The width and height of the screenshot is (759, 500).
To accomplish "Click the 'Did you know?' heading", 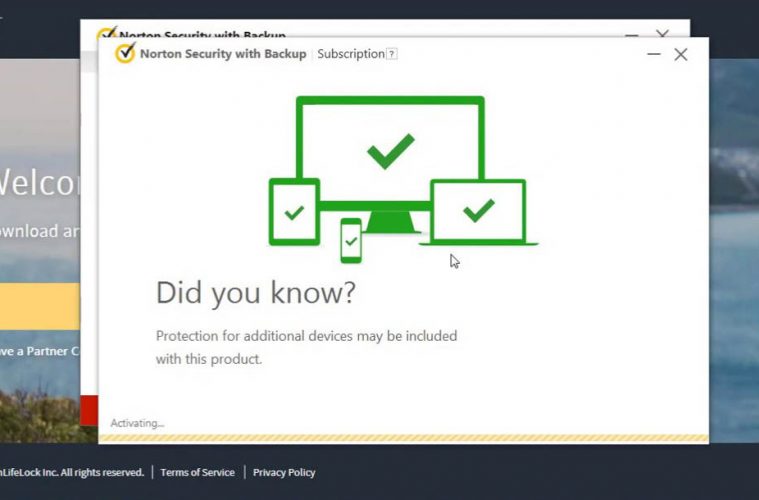I will [x=256, y=292].
